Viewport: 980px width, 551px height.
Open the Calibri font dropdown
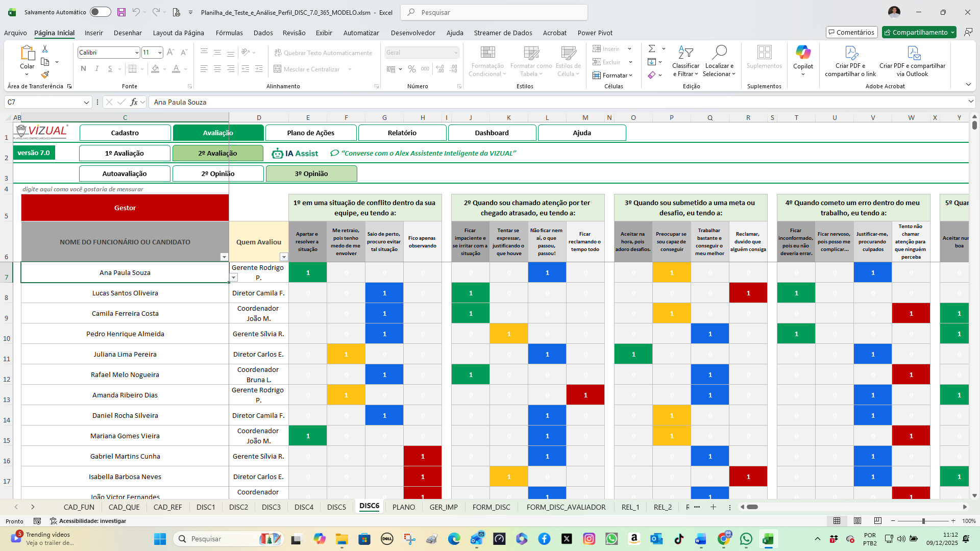pos(136,53)
